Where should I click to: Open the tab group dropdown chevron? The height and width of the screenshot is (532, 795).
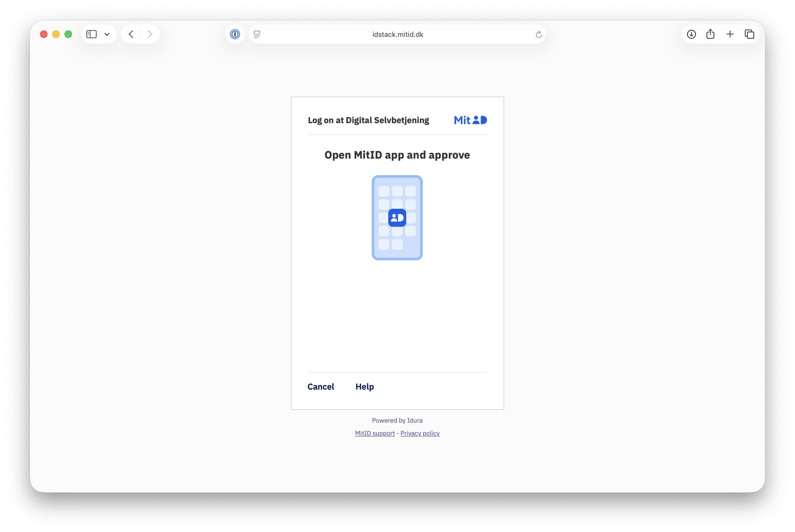[x=107, y=34]
